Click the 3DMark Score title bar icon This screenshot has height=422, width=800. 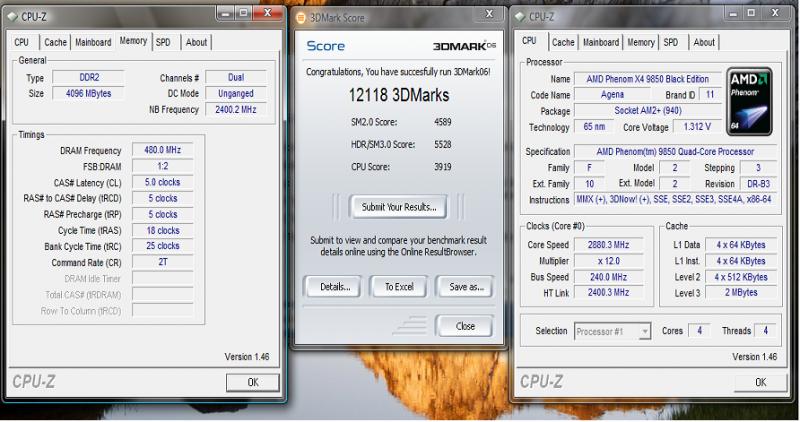point(301,18)
